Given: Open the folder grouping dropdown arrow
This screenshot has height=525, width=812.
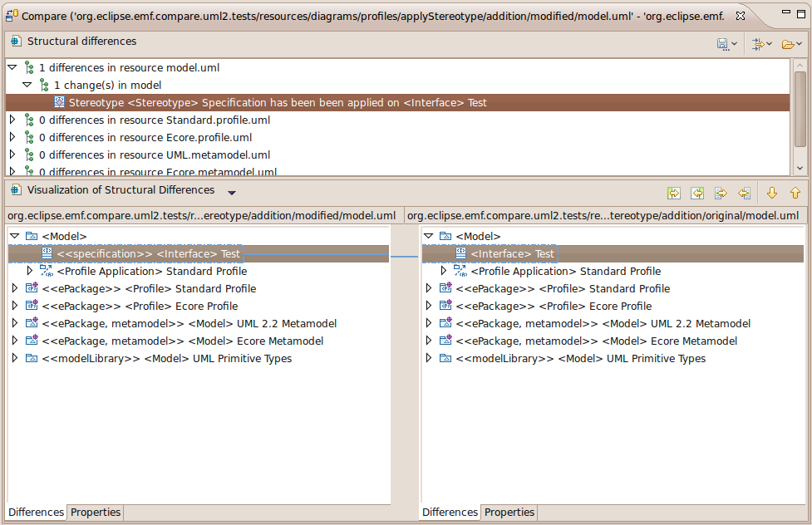Looking at the screenshot, I should (x=799, y=45).
